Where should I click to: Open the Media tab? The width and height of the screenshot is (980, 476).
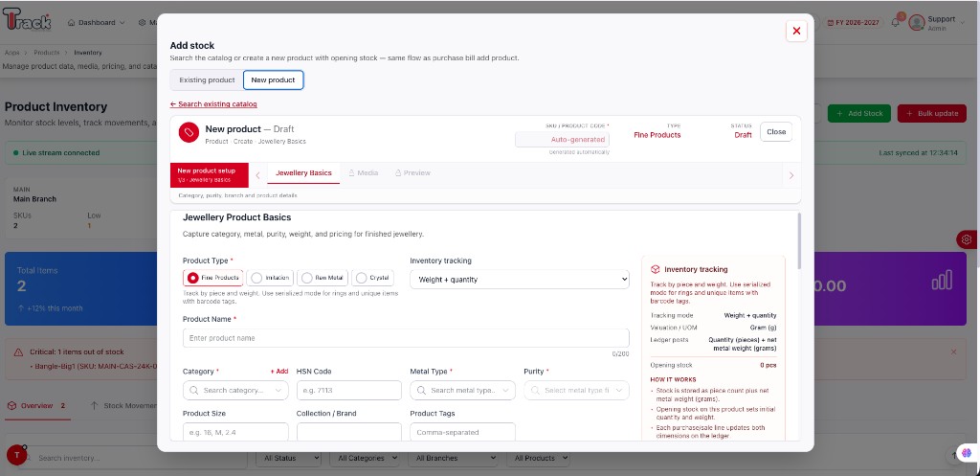(x=363, y=173)
